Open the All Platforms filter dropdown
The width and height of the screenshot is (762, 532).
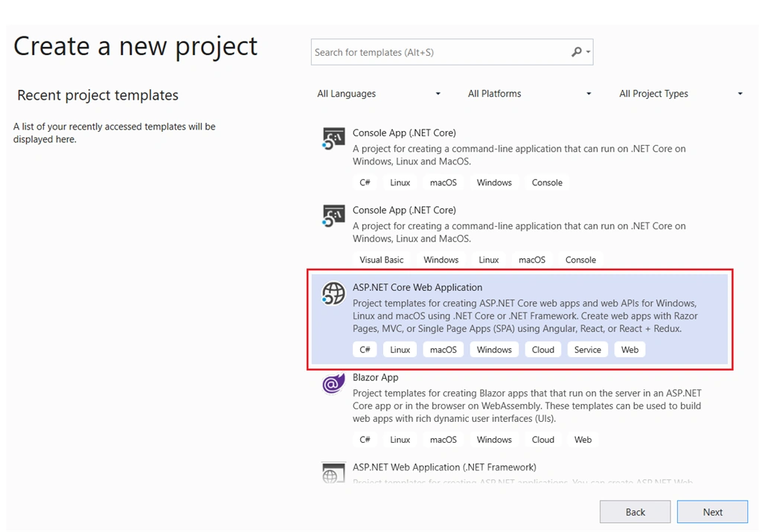tap(529, 93)
